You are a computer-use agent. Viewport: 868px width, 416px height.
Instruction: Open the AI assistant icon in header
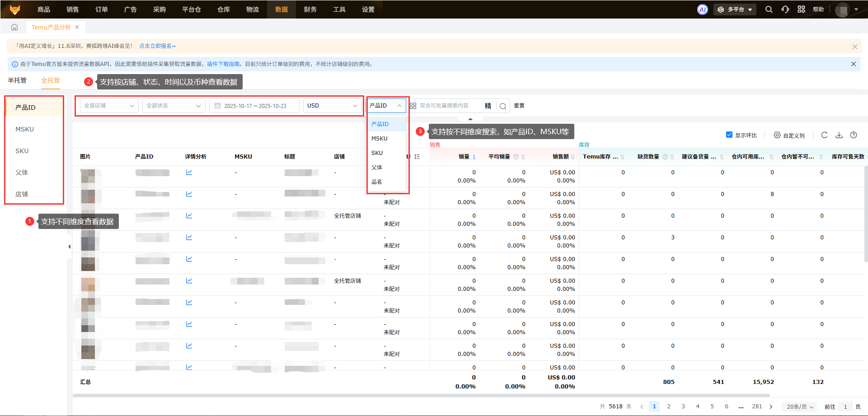(x=703, y=9)
